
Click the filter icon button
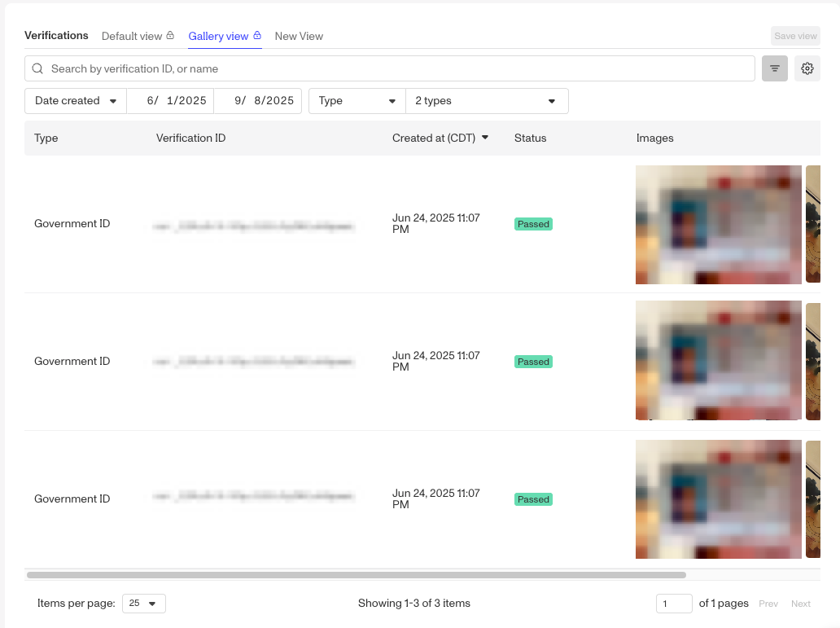(775, 68)
